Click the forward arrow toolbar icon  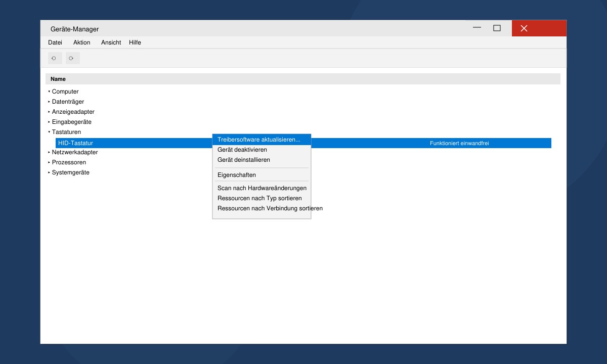coord(73,58)
